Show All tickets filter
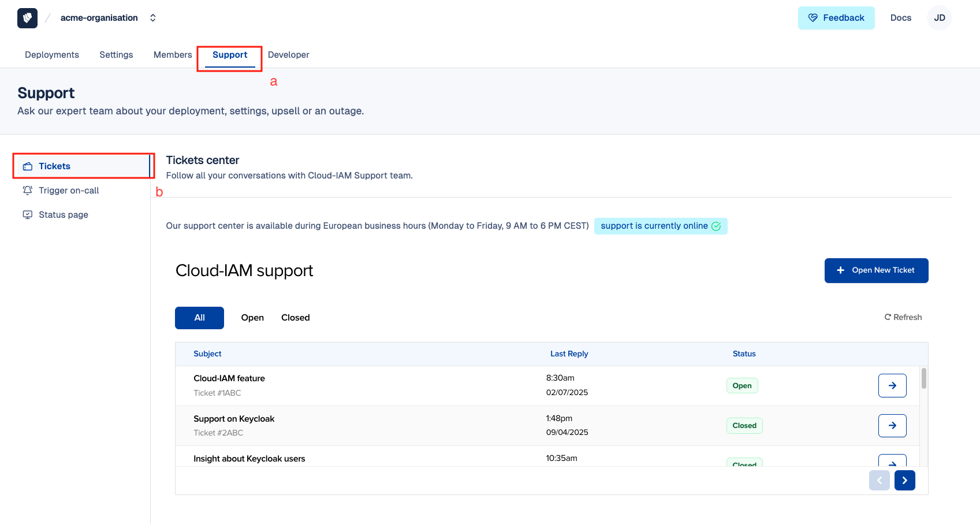Screen dimensions: 980x532 (x=199, y=318)
